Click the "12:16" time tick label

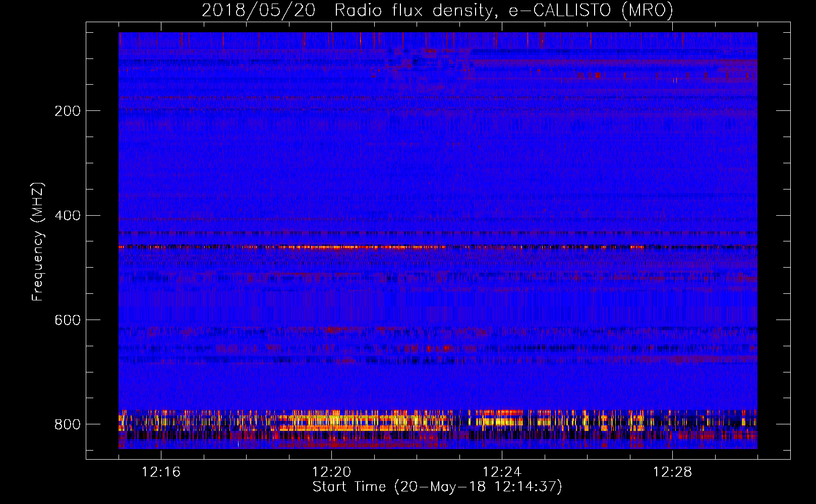point(161,472)
